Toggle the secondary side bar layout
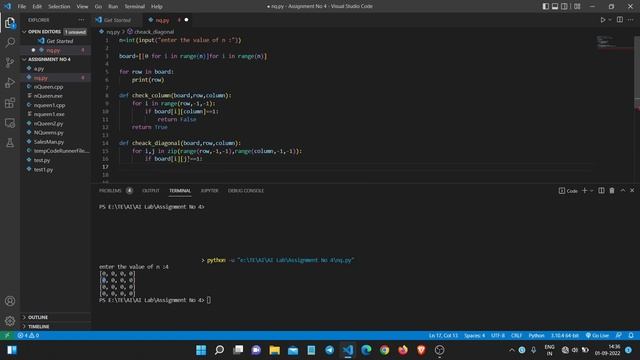This screenshot has width=640, height=360. tap(564, 6)
